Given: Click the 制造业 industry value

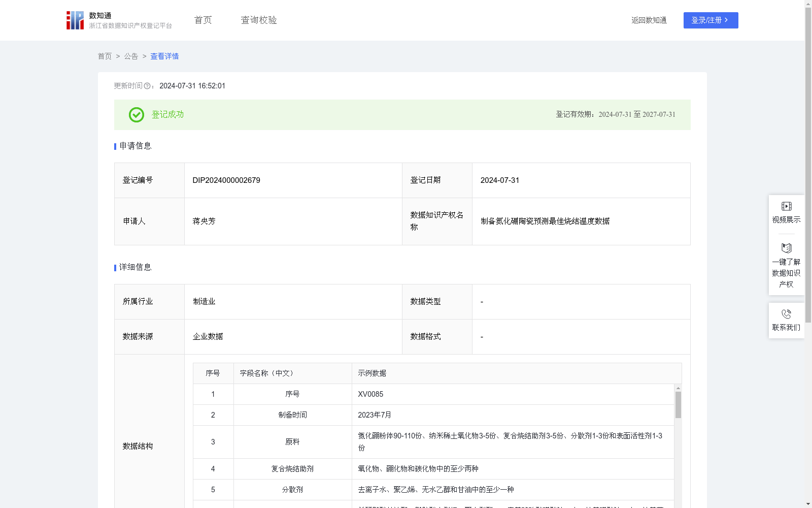Looking at the screenshot, I should pyautogui.click(x=204, y=302).
